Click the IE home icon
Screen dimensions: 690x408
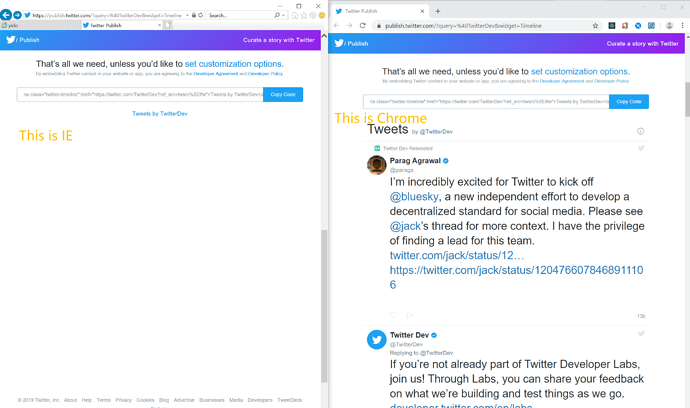294,15
